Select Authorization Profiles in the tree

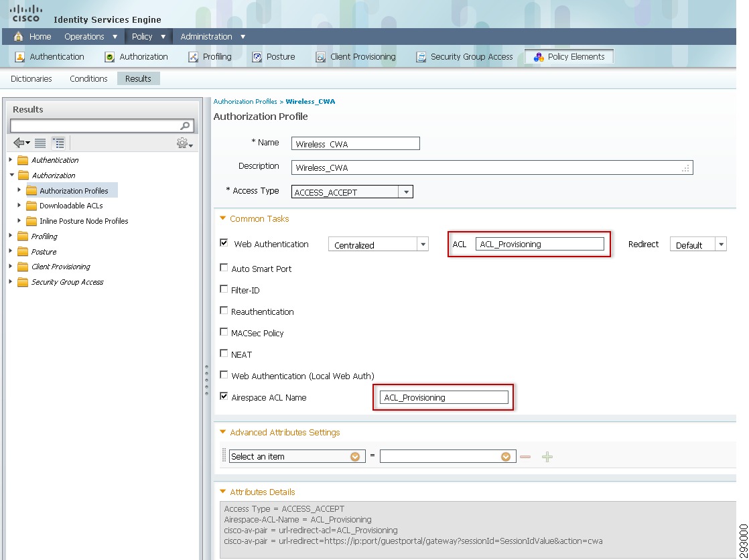(74, 191)
